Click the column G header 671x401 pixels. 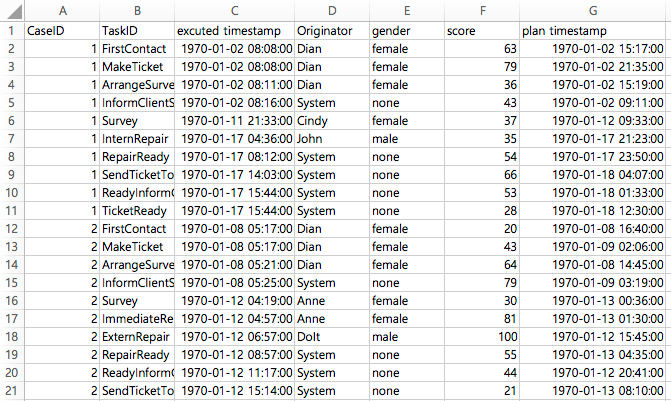[x=594, y=10]
